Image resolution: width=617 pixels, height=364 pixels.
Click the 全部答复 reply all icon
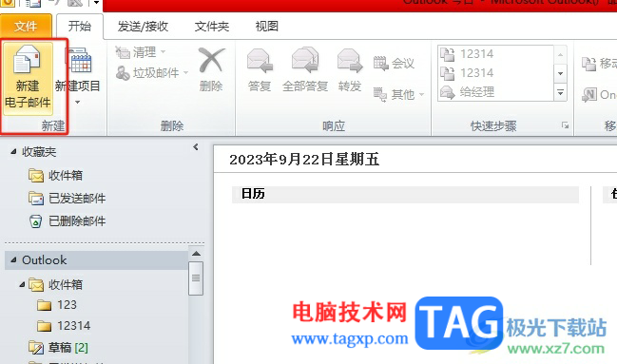pos(305,60)
